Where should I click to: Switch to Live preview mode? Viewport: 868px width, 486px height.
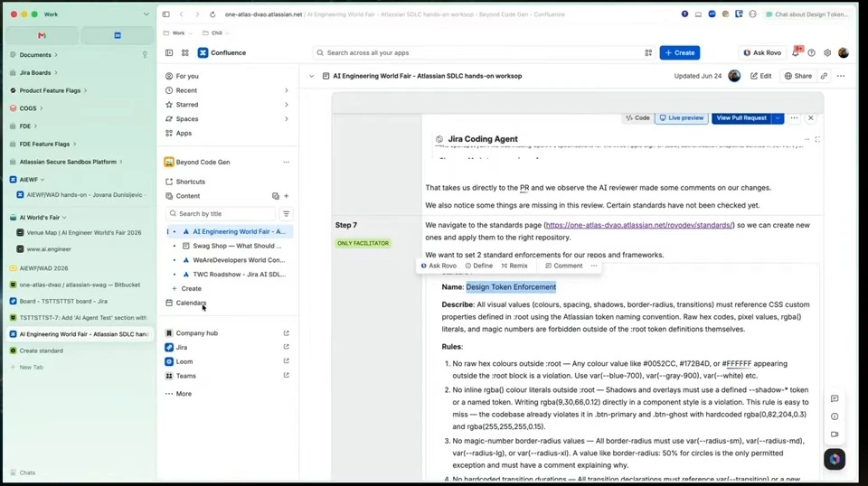(x=682, y=117)
